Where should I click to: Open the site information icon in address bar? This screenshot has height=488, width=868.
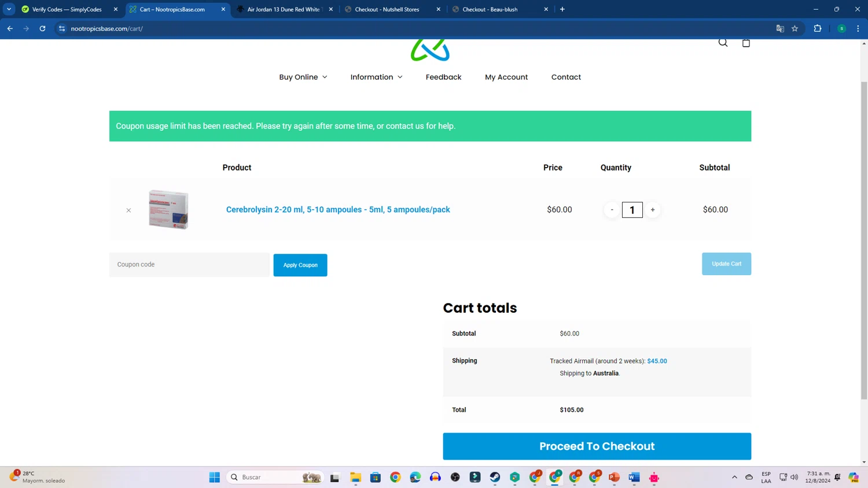pos(62,28)
